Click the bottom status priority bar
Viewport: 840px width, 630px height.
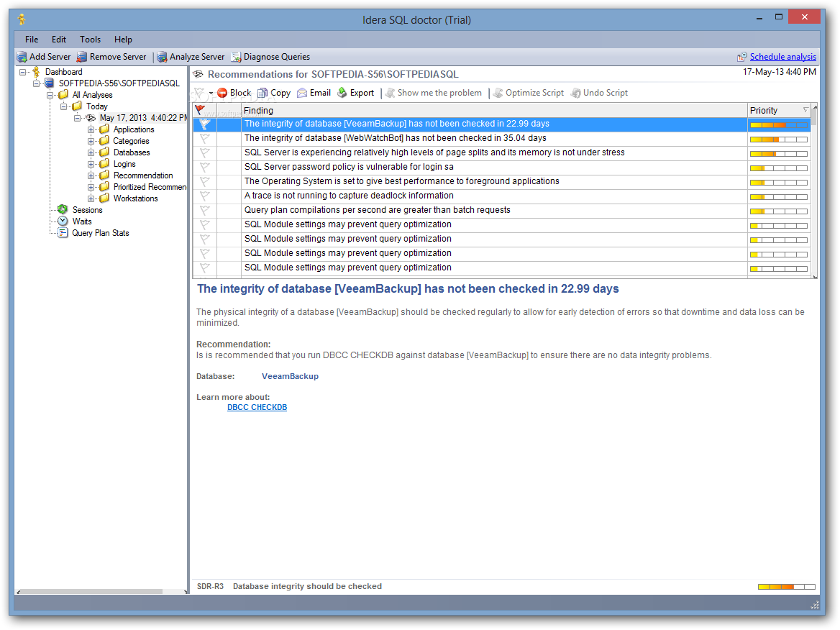(x=787, y=587)
